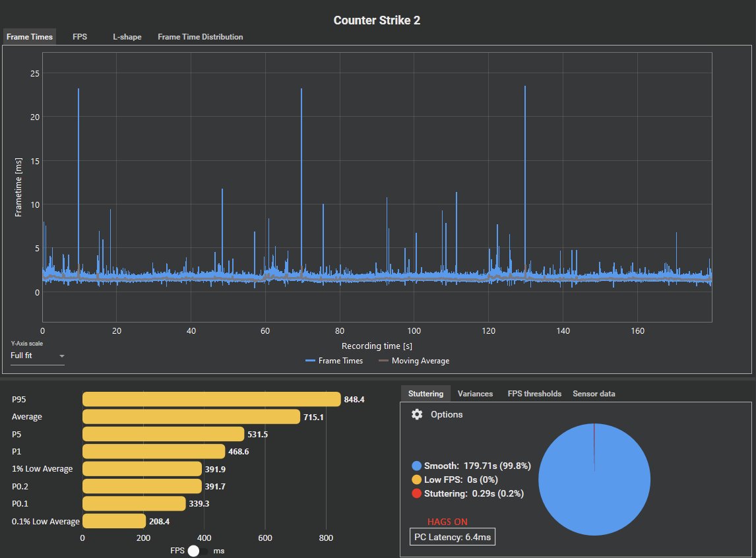Click the P1 bar
This screenshot has height=558, width=756.
[x=154, y=452]
